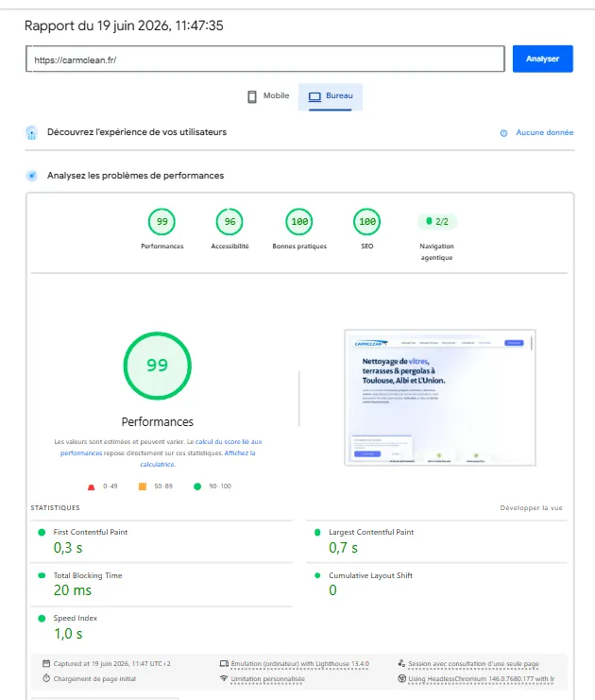The width and height of the screenshot is (595, 700).
Task: Click the single-page session icon
Action: 401,663
